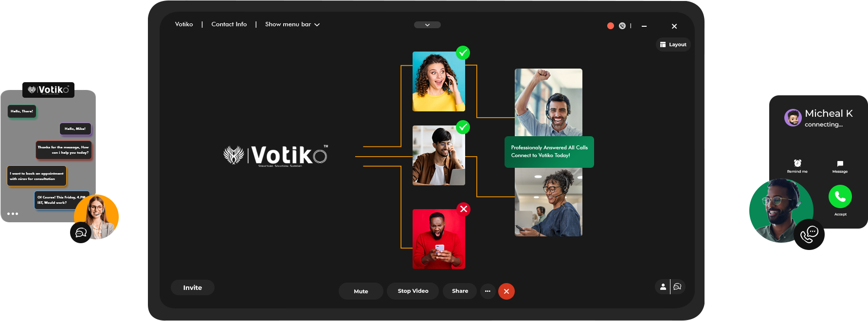This screenshot has width=868, height=321.
Task: Click Micheal K avatar in call card
Action: pyautogui.click(x=793, y=118)
